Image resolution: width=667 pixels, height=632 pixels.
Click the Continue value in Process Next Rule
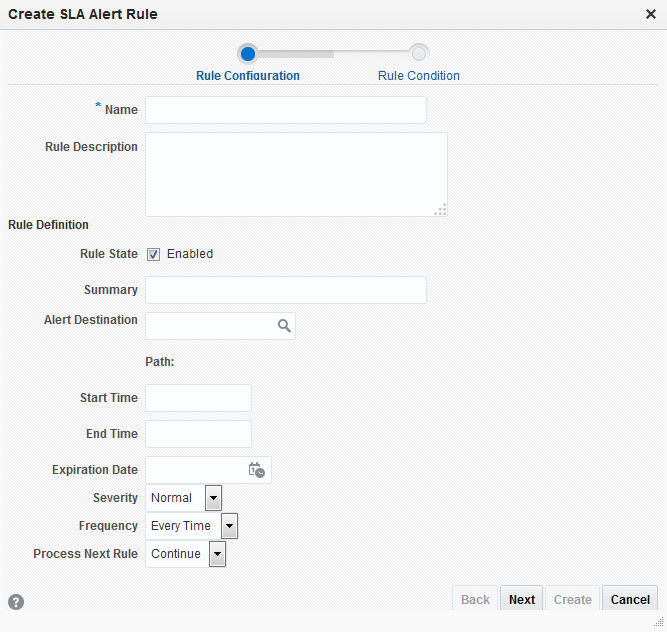177,554
